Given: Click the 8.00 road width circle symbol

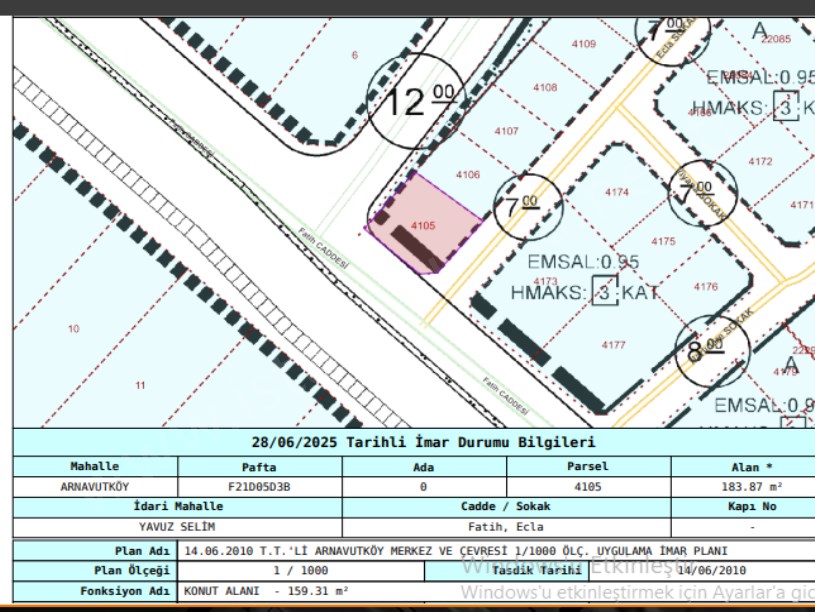Looking at the screenshot, I should pos(706,348).
